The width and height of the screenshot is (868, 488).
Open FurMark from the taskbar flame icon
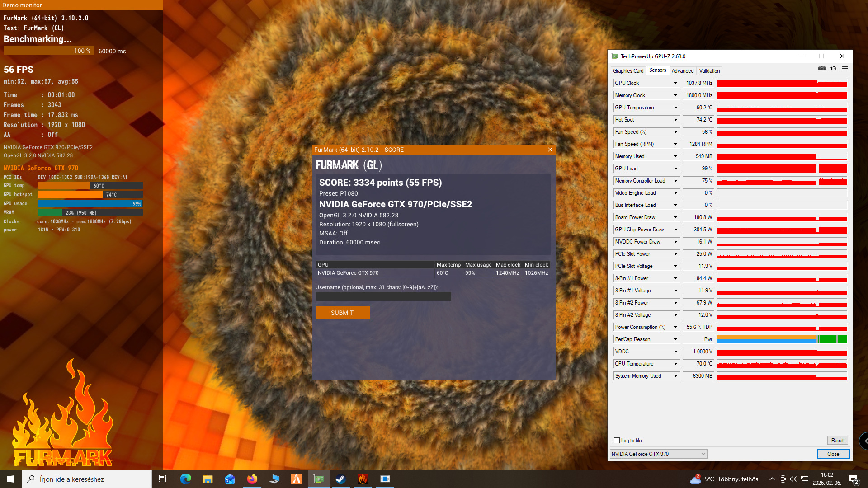coord(363,479)
